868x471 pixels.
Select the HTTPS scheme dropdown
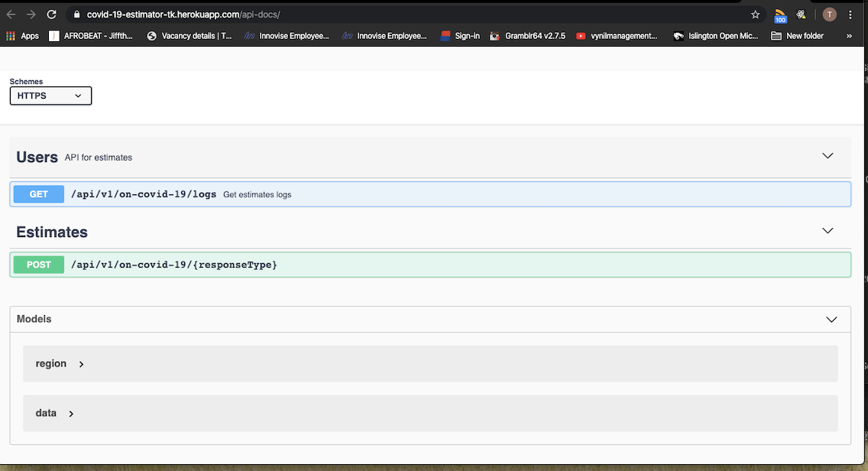50,96
